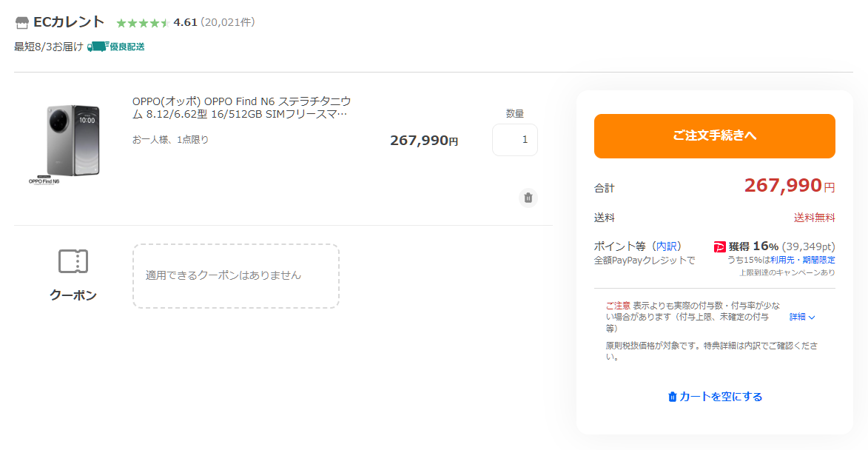Viewport: 868px width, 450px height.
Task: Click the 適用できるクーポンはありません coupon box
Action: click(x=236, y=275)
